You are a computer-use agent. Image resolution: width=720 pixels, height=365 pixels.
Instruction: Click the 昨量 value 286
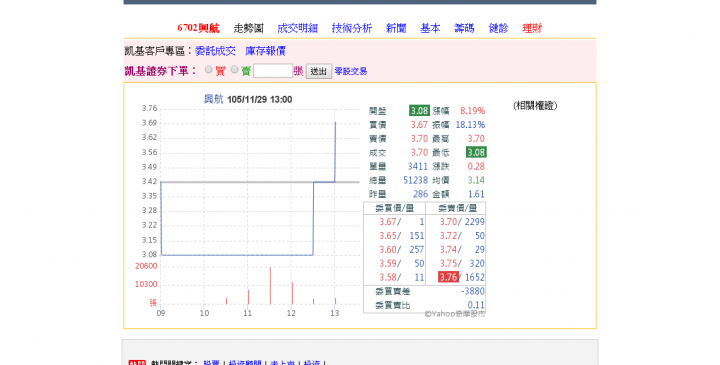[420, 194]
